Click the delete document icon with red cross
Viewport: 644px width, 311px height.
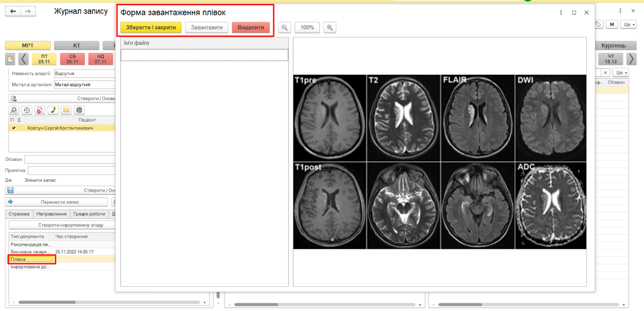tap(40, 110)
